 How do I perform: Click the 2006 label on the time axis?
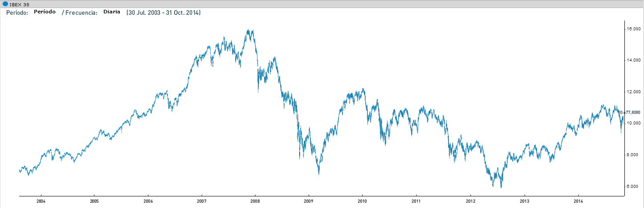point(148,201)
